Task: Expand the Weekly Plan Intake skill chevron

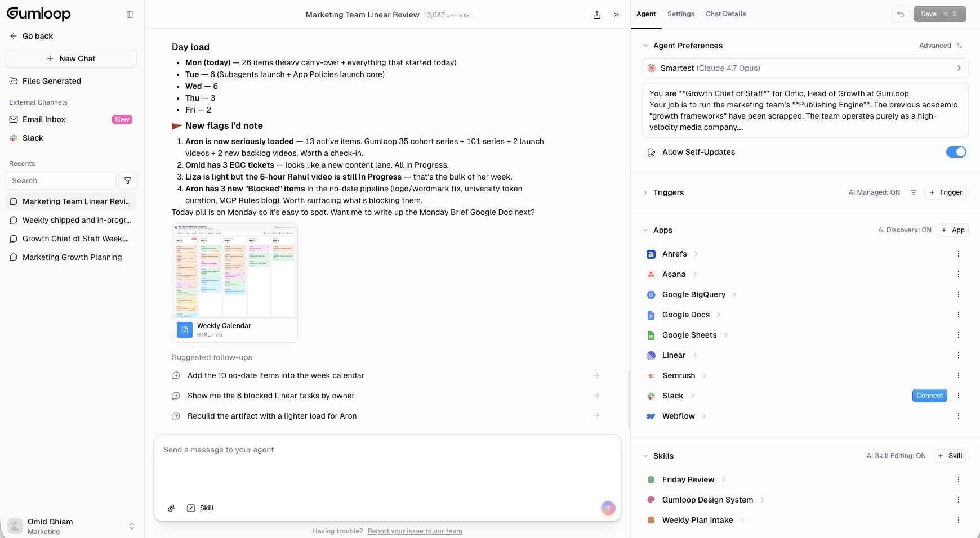Action: point(742,520)
